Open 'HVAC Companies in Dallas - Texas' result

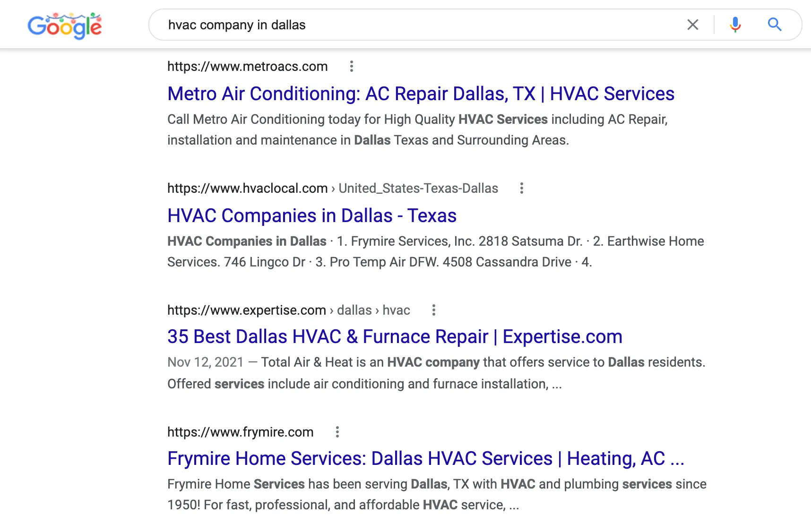(312, 215)
